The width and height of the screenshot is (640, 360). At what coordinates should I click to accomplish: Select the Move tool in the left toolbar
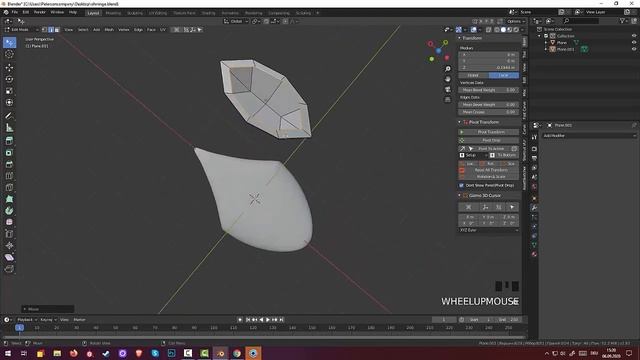point(9,67)
